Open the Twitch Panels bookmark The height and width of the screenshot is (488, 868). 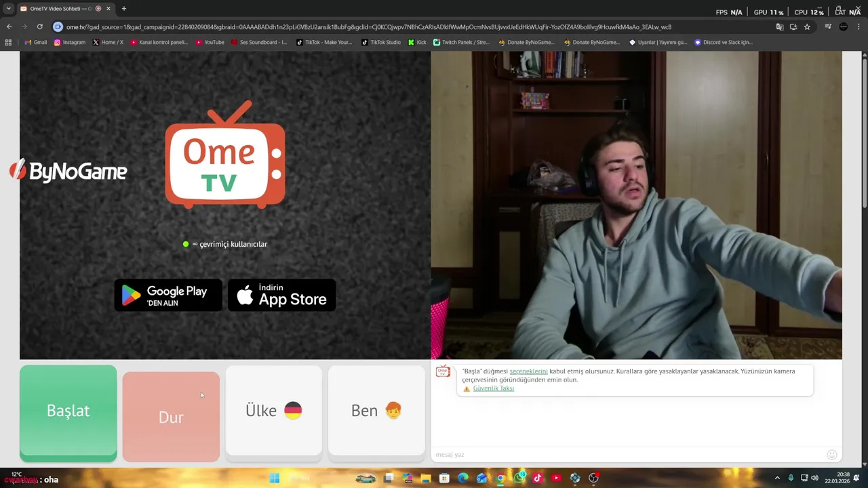461,42
